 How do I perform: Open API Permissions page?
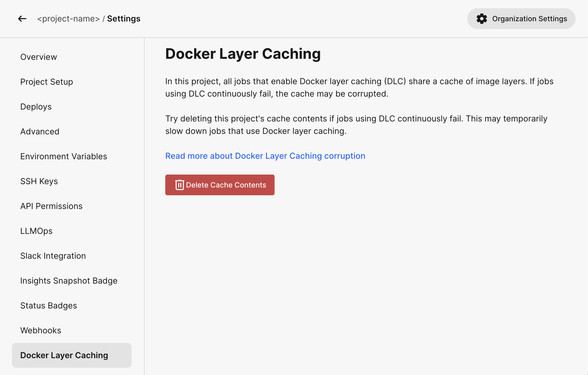(52, 206)
